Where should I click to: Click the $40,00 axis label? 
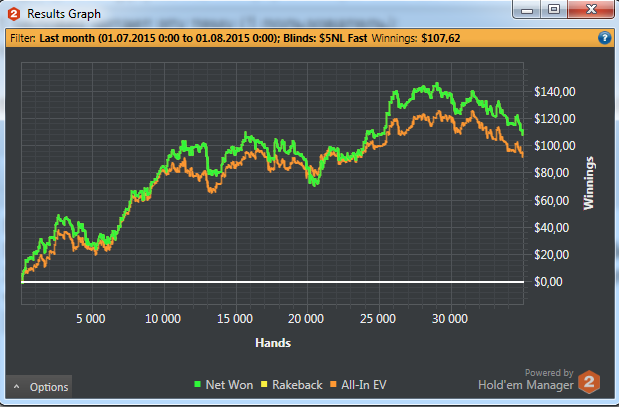[551, 227]
